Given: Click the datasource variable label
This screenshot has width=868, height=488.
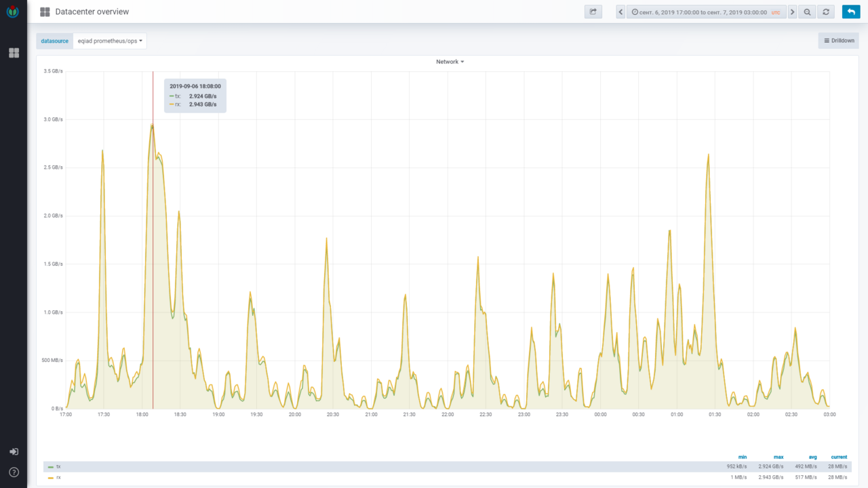Looking at the screenshot, I should (x=55, y=41).
